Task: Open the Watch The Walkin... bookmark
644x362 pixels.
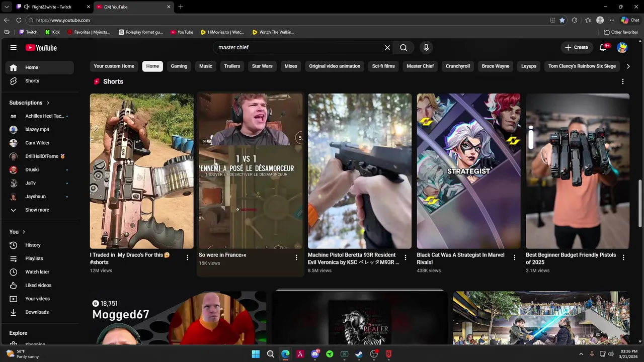Action: [273, 32]
